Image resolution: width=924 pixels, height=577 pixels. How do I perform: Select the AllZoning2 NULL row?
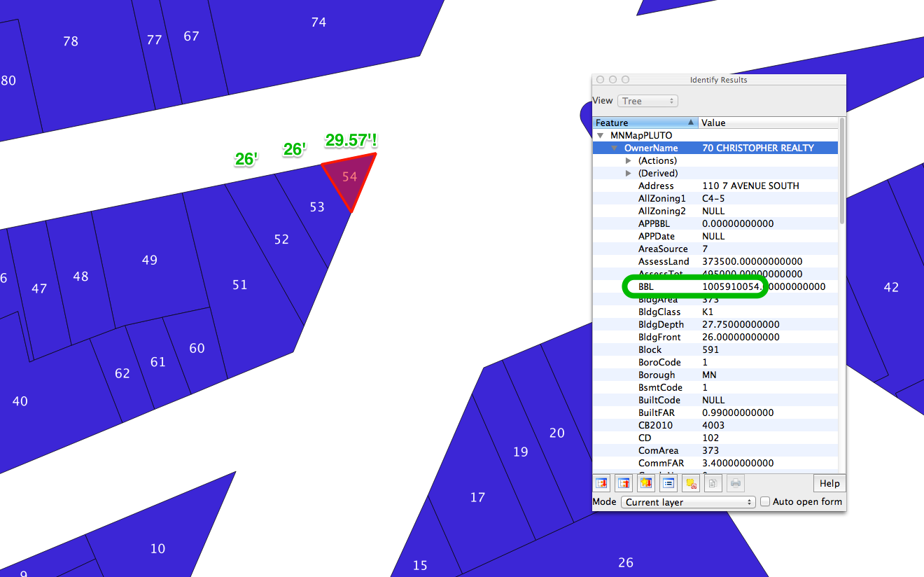[715, 211]
